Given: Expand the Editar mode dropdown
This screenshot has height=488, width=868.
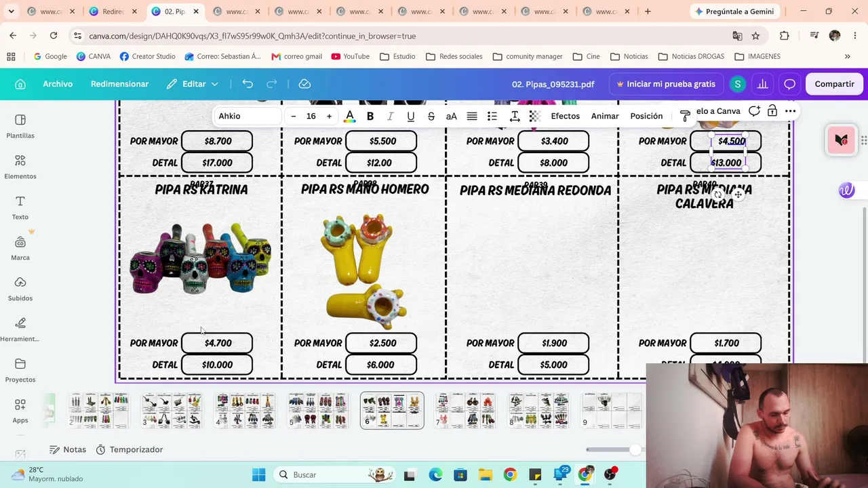Looking at the screenshot, I should point(193,84).
